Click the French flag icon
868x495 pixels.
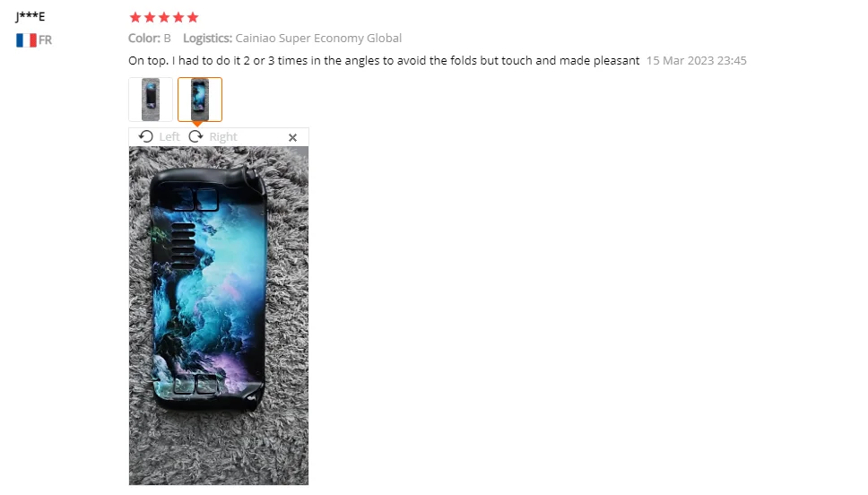26,39
